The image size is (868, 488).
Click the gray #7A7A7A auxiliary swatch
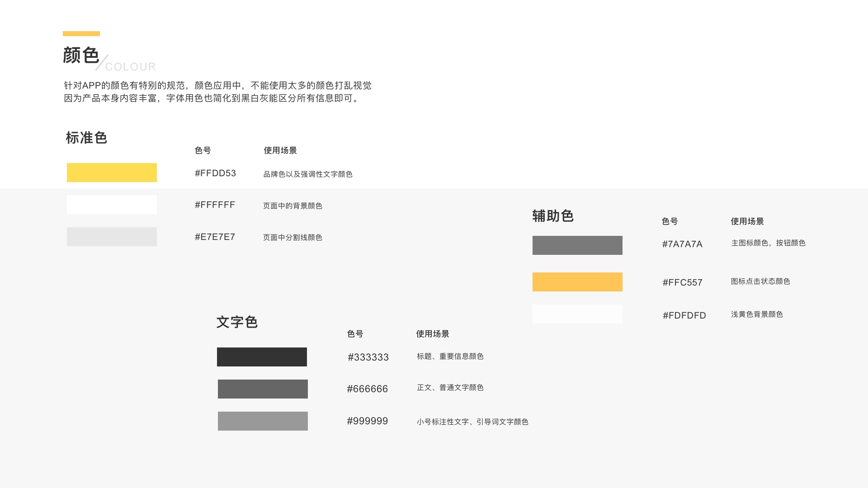[577, 245]
